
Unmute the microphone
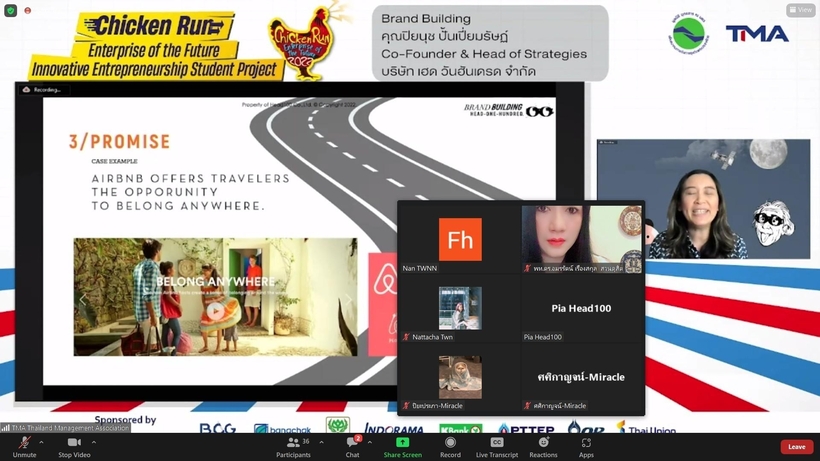click(24, 444)
